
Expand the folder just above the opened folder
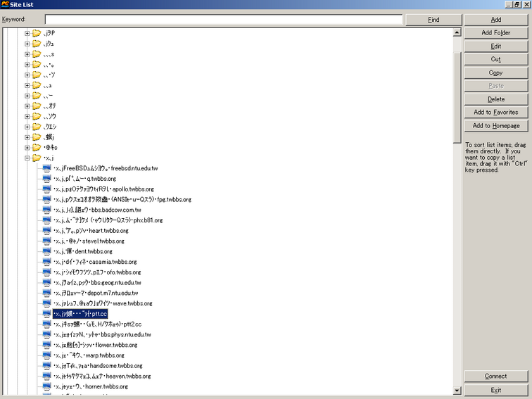click(x=27, y=148)
